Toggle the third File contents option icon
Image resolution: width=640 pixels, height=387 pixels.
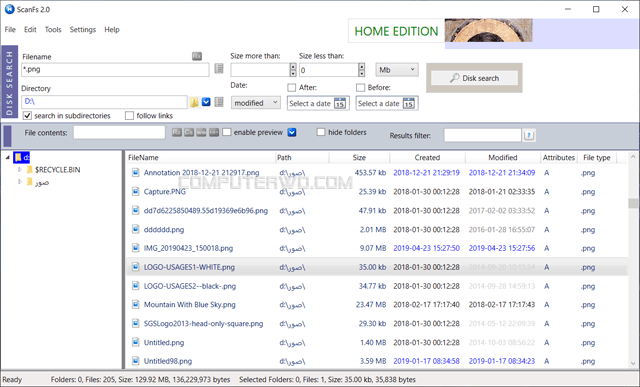[201, 132]
